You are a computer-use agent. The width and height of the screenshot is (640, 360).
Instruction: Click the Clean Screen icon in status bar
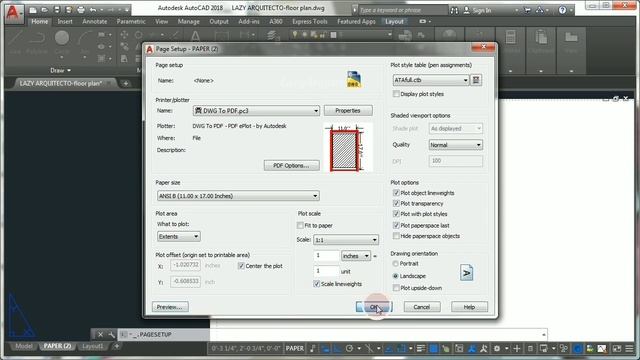pyautogui.click(x=617, y=349)
